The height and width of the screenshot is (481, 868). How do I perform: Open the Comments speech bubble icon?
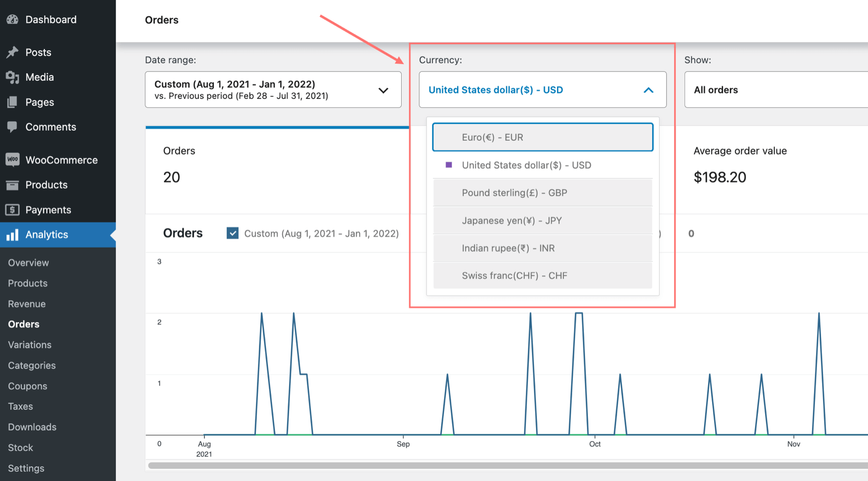click(x=13, y=127)
